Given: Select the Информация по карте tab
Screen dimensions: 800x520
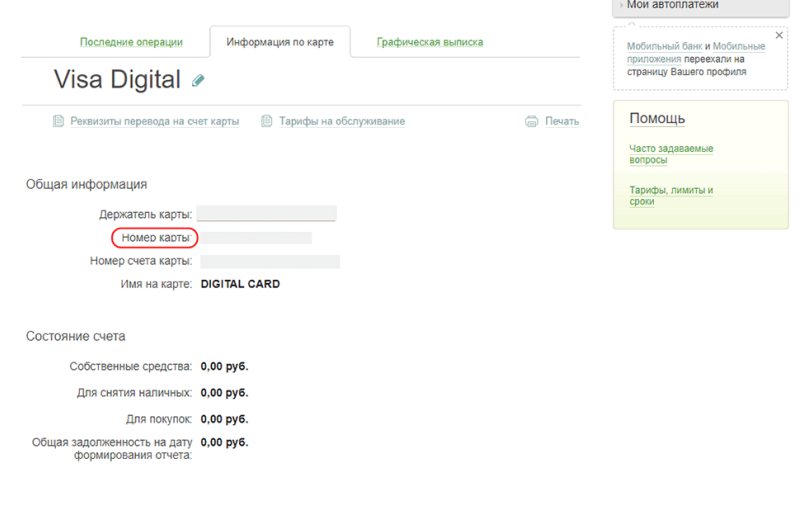Looking at the screenshot, I should tap(279, 42).
